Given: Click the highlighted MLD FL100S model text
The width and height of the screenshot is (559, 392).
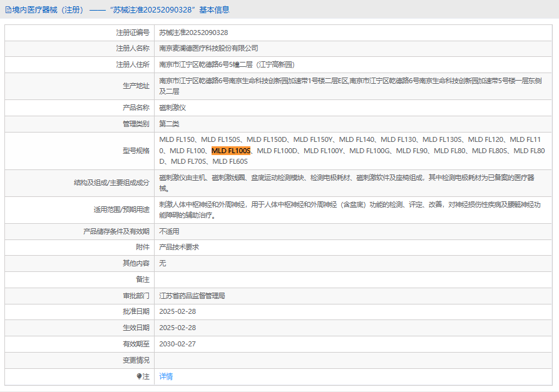Looking at the screenshot, I should click(x=231, y=151).
